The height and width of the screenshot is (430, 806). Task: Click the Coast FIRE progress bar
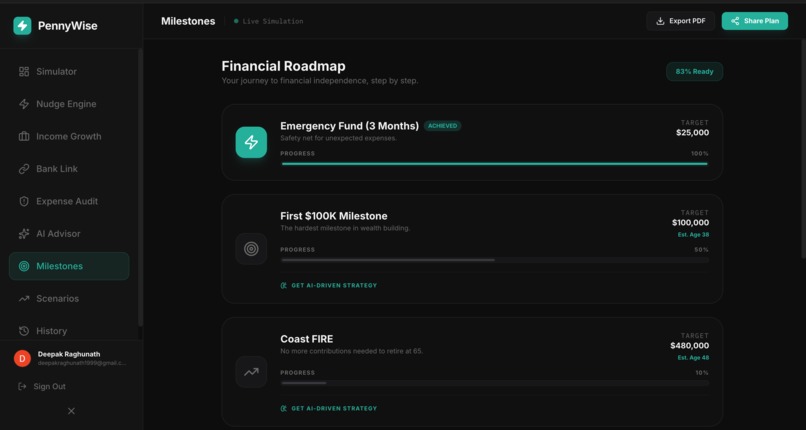pyautogui.click(x=494, y=383)
